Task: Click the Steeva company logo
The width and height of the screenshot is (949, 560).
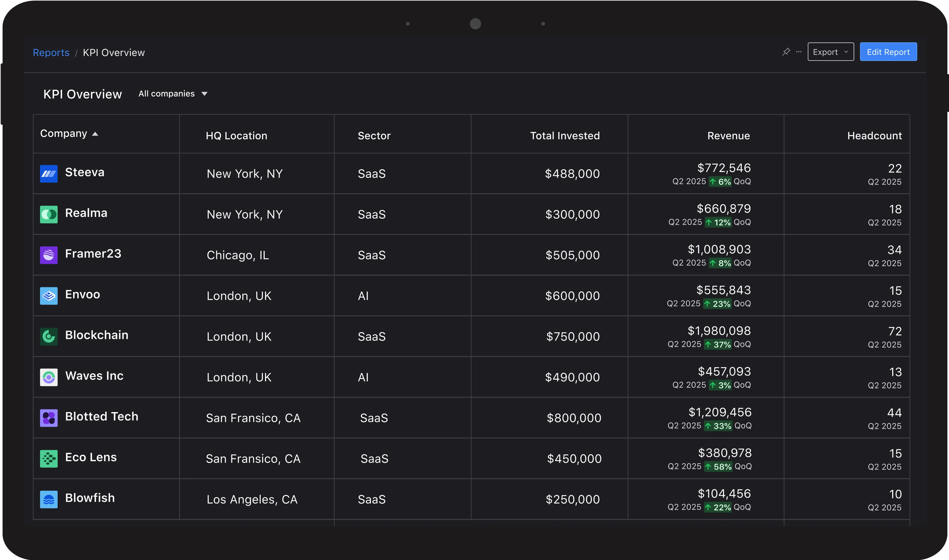Action: pyautogui.click(x=49, y=174)
